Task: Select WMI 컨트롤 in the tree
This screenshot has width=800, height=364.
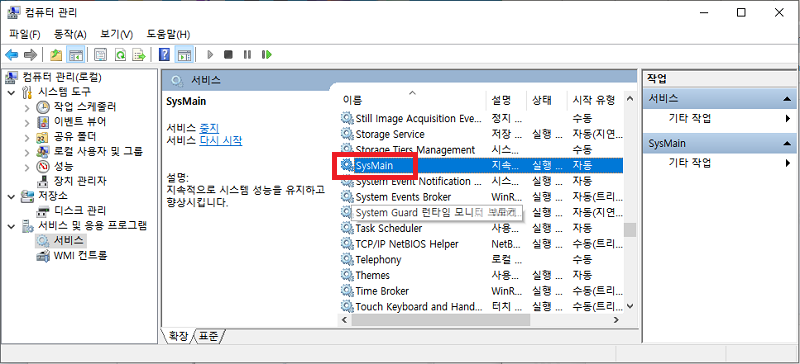Action: tap(80, 255)
